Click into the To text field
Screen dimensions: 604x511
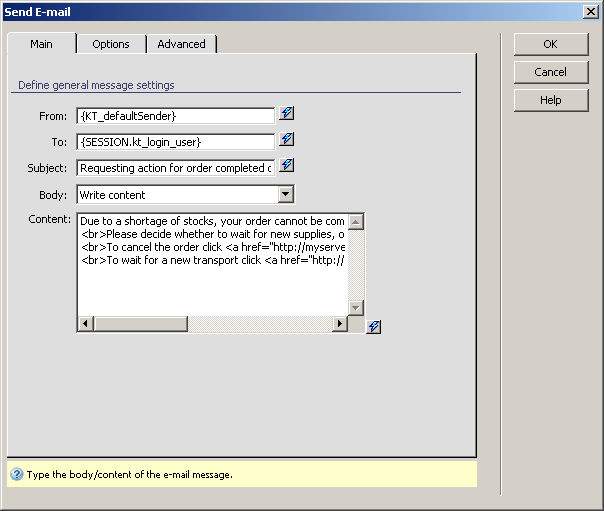tap(175, 142)
